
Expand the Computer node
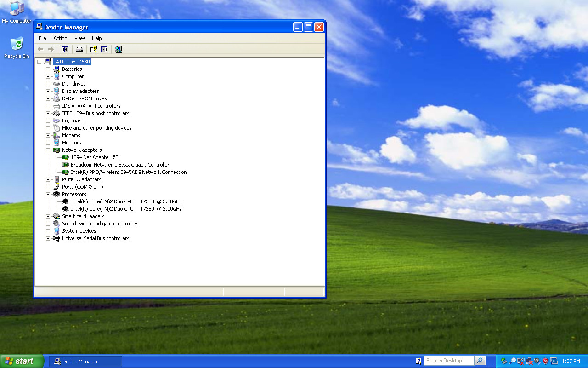click(48, 76)
